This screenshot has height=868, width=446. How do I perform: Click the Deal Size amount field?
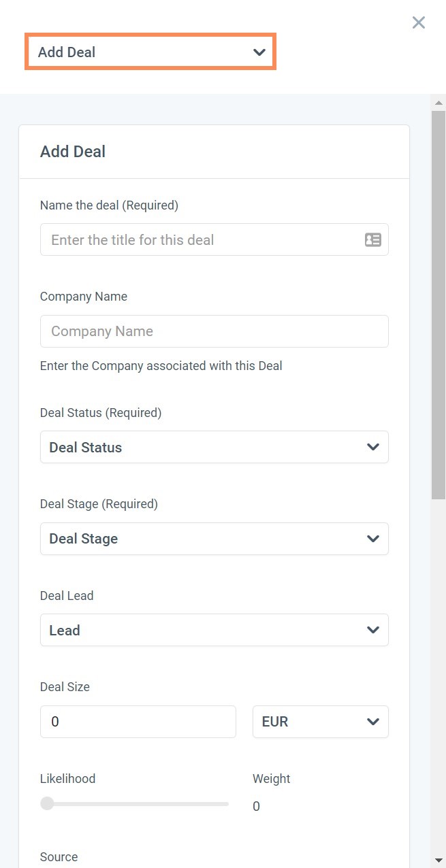point(138,722)
